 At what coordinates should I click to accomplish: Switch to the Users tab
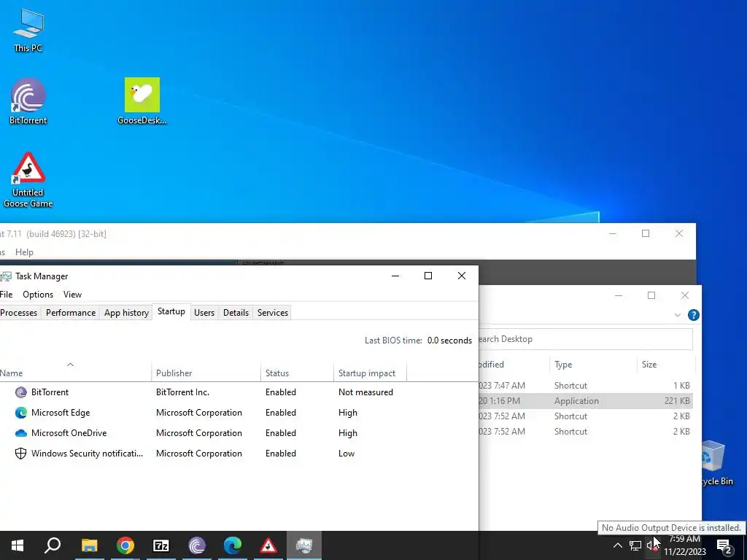[x=204, y=312]
